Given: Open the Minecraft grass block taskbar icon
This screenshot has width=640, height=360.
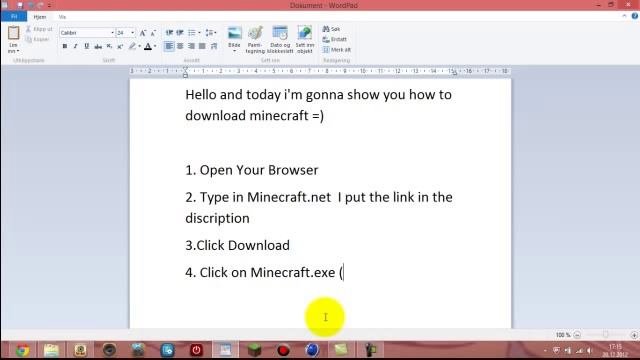Looking at the screenshot, I should point(254,350).
